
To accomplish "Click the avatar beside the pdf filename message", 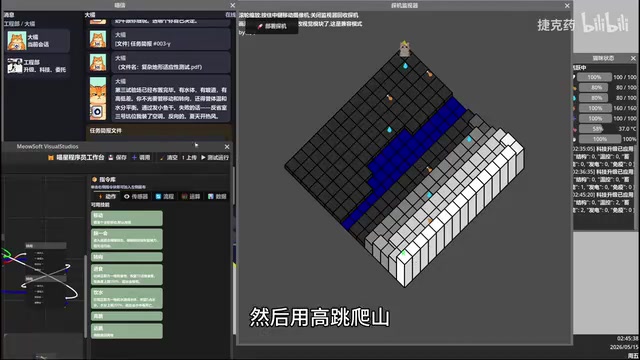I will point(98,63).
